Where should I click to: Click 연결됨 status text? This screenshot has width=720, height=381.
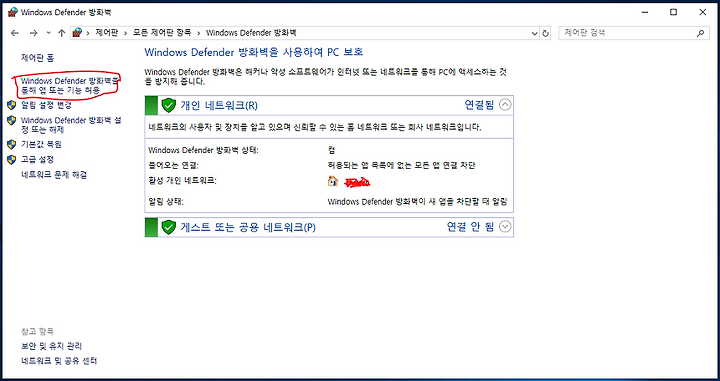pyautogui.click(x=479, y=105)
